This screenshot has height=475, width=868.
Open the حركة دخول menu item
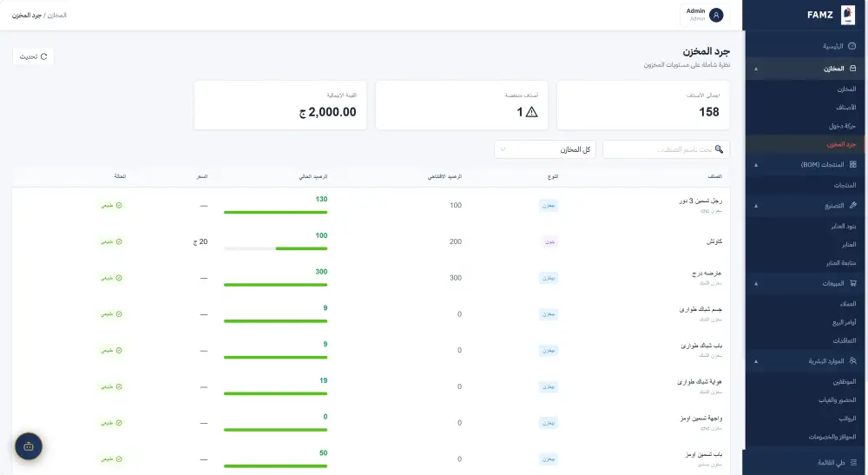(805, 126)
